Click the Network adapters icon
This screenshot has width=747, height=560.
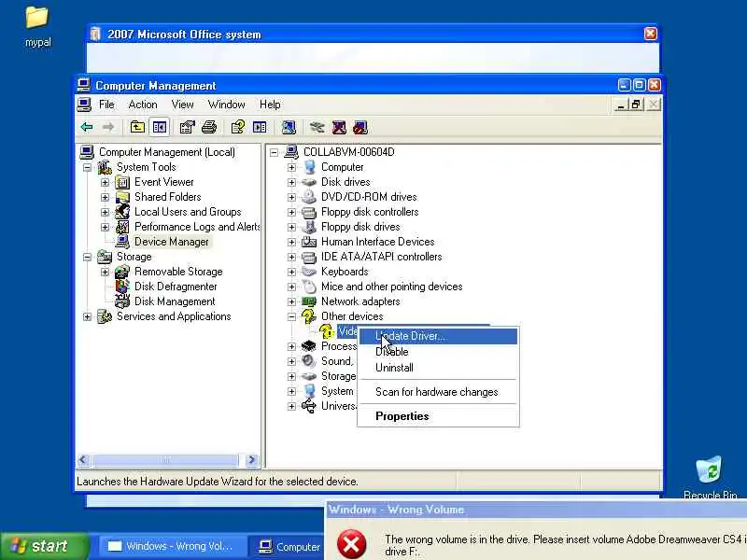pyautogui.click(x=309, y=301)
